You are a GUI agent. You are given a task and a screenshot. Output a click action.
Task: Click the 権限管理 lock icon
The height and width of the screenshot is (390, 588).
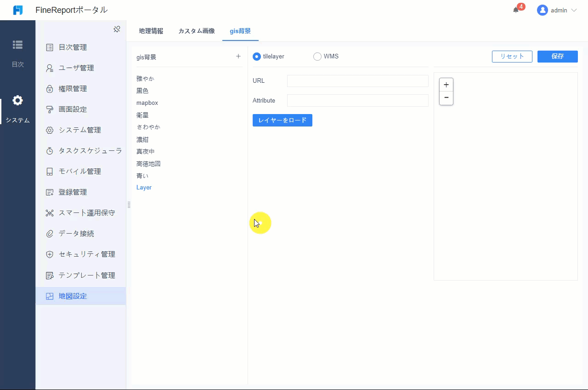49,88
